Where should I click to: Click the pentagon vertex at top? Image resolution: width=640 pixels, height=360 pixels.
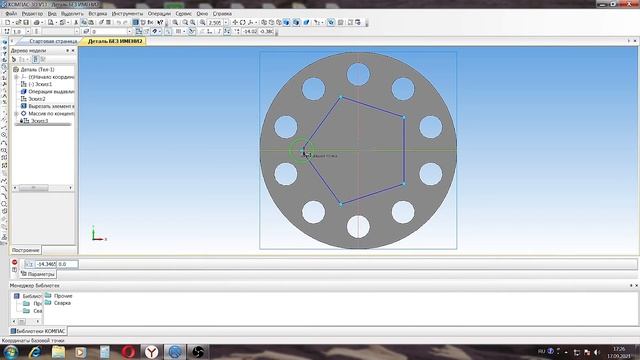341,97
